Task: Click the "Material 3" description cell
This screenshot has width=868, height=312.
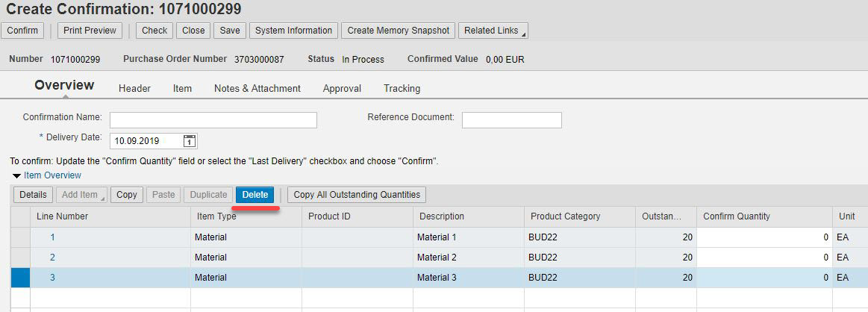Action: point(469,278)
